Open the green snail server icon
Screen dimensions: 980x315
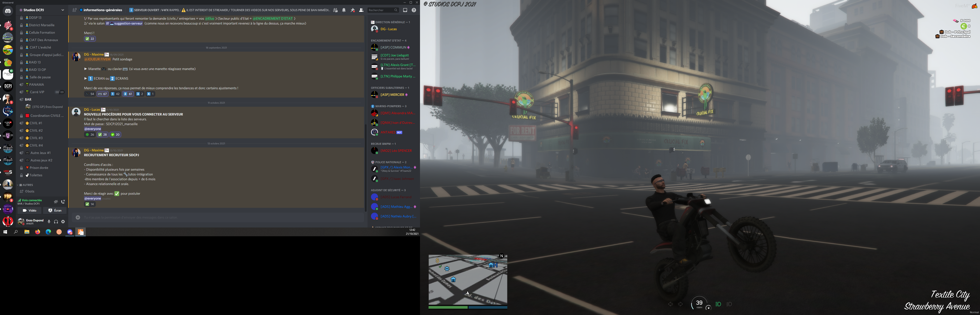[8, 62]
